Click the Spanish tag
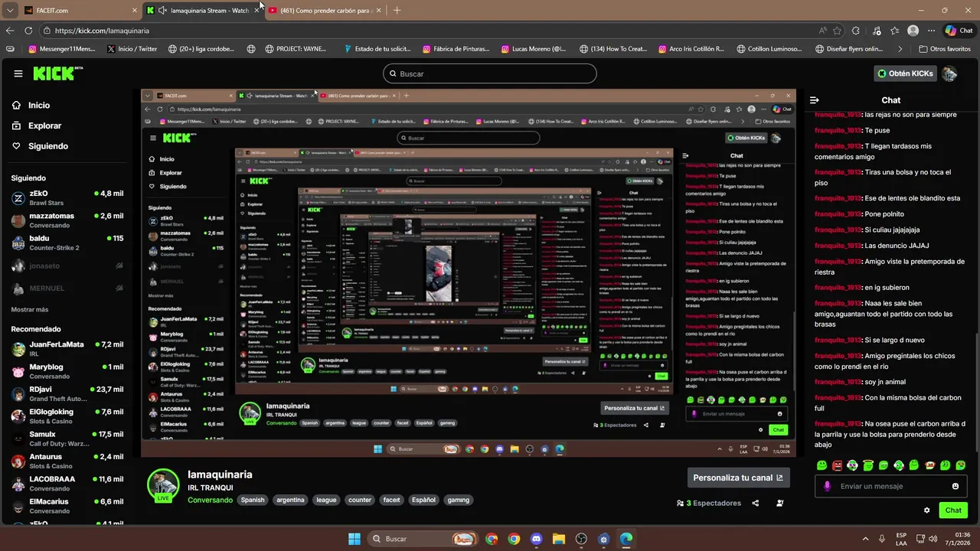The width and height of the screenshot is (980, 551). pos(253,500)
